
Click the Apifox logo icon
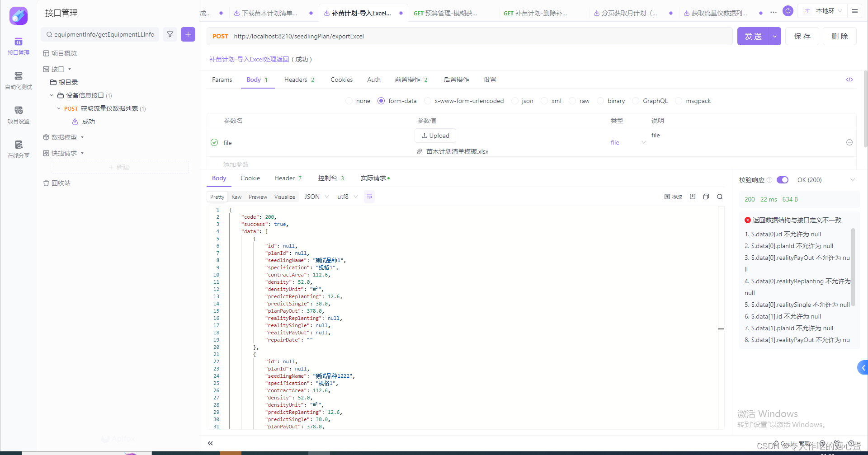pos(19,16)
